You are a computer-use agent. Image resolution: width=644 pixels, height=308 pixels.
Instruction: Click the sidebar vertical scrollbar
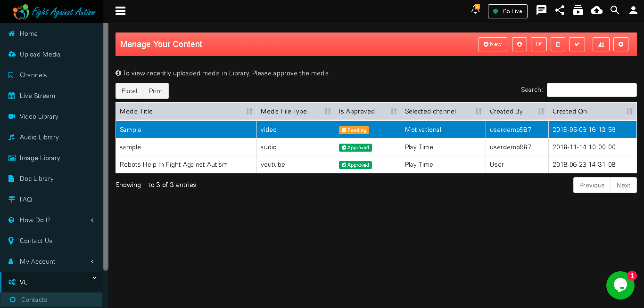tap(106, 147)
